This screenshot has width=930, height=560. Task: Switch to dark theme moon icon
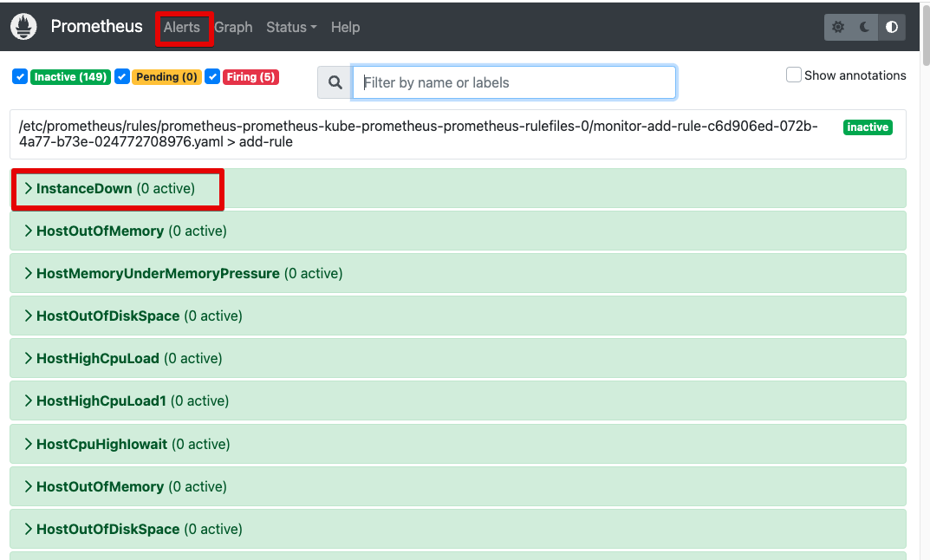pos(865,27)
